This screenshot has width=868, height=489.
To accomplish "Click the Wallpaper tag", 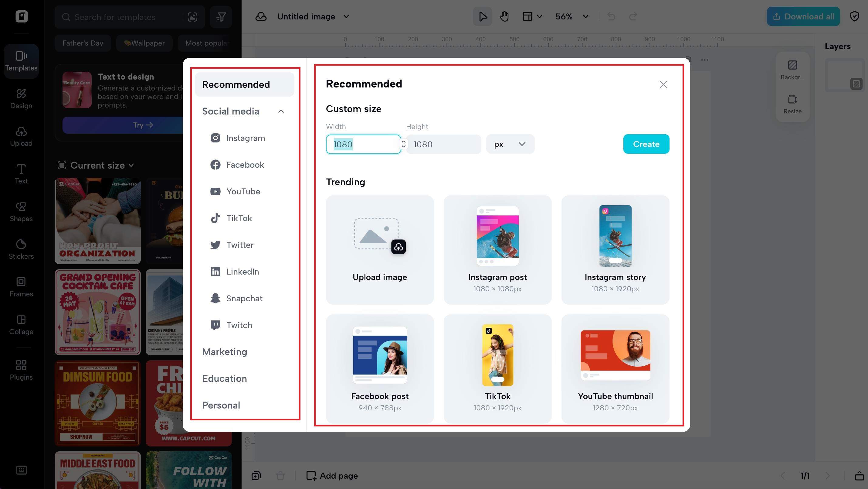I will tap(144, 43).
